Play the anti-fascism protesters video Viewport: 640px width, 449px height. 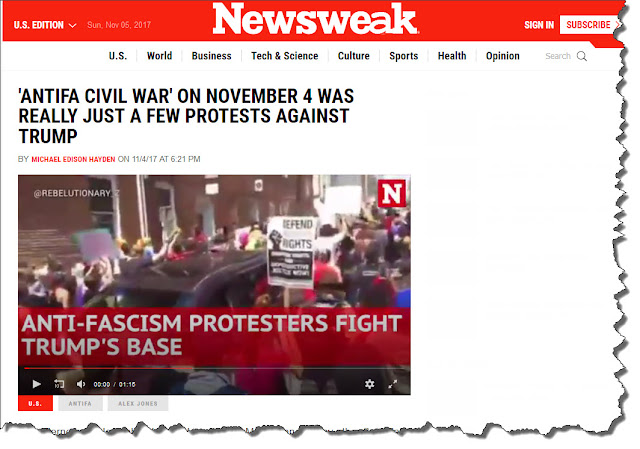36,384
